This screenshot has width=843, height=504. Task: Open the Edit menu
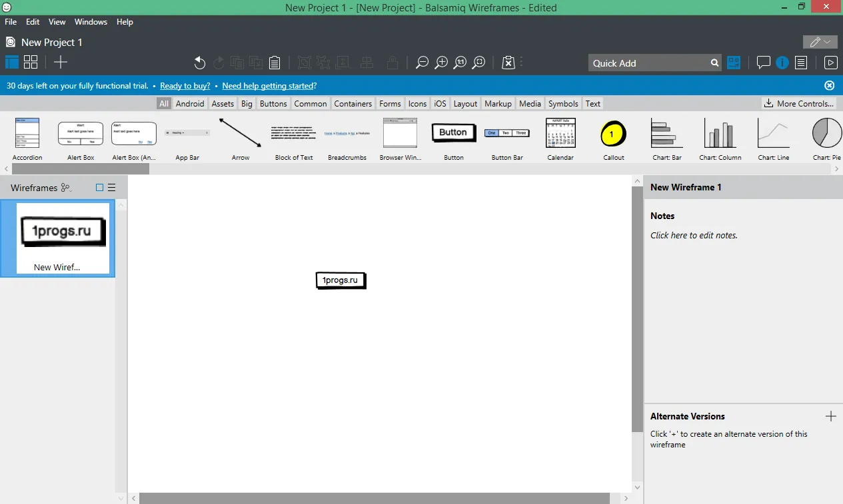(x=33, y=22)
